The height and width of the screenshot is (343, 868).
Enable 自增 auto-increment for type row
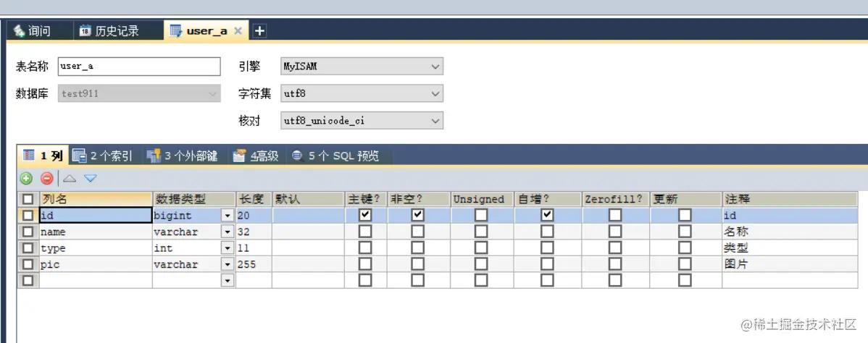tap(548, 248)
